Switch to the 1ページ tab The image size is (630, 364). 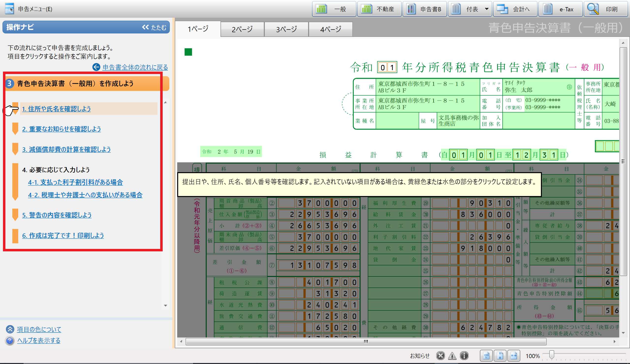(x=198, y=29)
